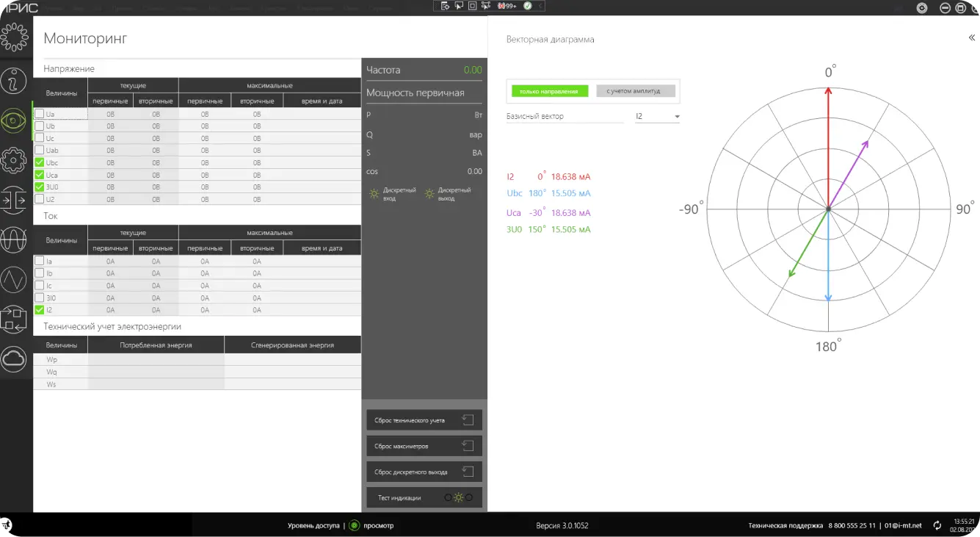The image size is (980, 537).
Task: Collapse vector diagram panel with double chevron
Action: coord(972,38)
